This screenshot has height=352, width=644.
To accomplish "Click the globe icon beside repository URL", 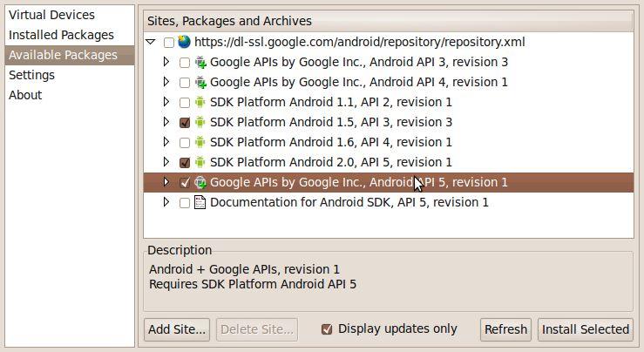I will pos(184,42).
